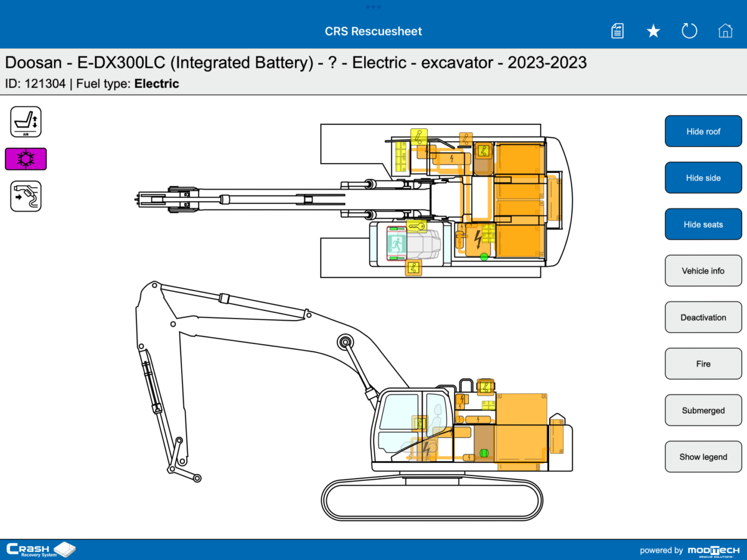Image resolution: width=747 pixels, height=560 pixels.
Task: Open the Fire procedure page
Action: click(x=703, y=363)
